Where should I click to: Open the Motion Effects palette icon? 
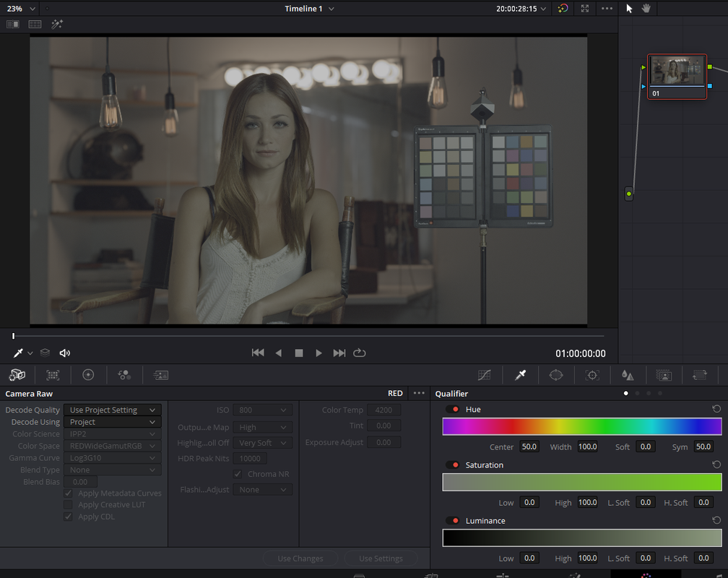[x=160, y=375]
